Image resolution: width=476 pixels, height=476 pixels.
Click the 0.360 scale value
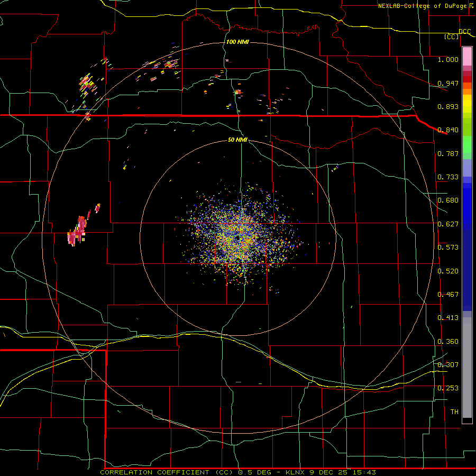[x=448, y=342]
